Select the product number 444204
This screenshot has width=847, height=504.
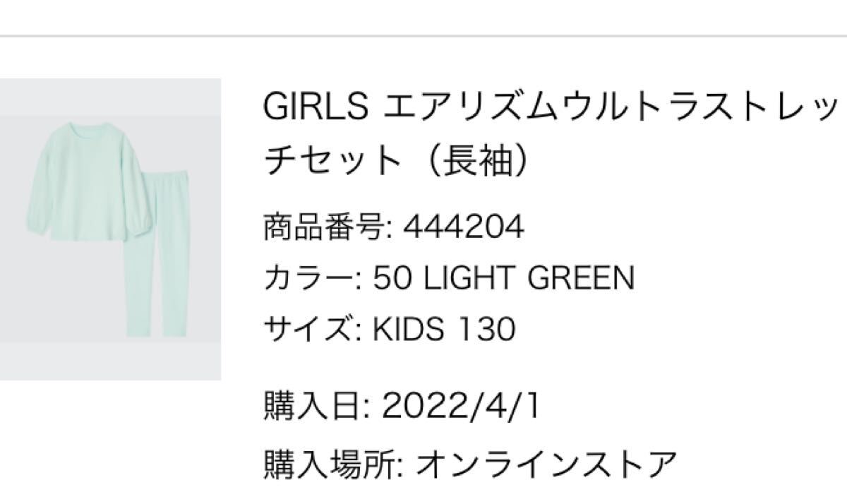coord(464,227)
